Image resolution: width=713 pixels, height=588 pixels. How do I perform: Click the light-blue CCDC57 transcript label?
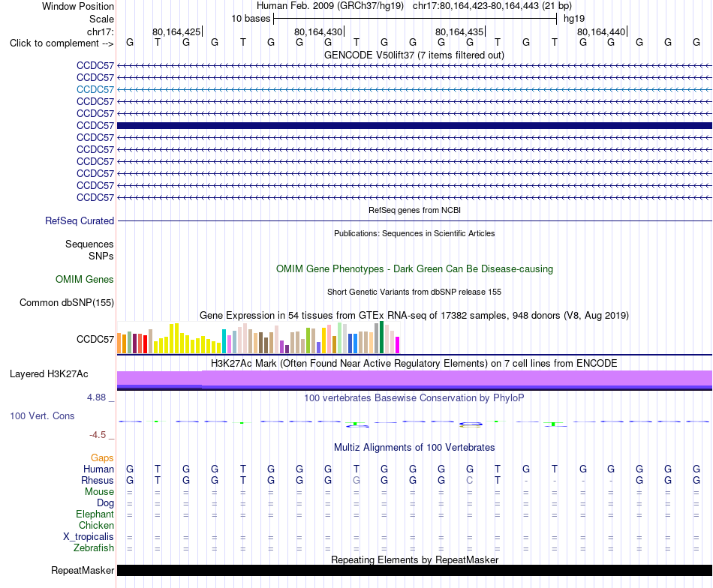pos(95,89)
